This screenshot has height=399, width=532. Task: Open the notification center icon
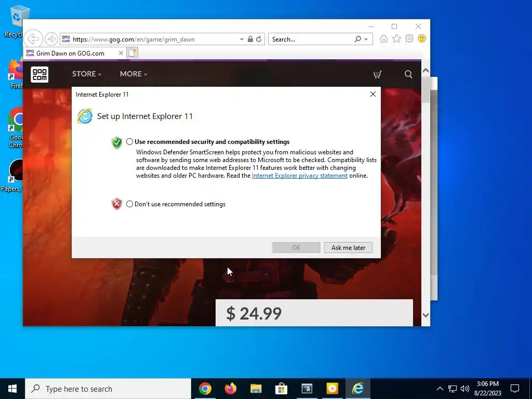click(515, 389)
